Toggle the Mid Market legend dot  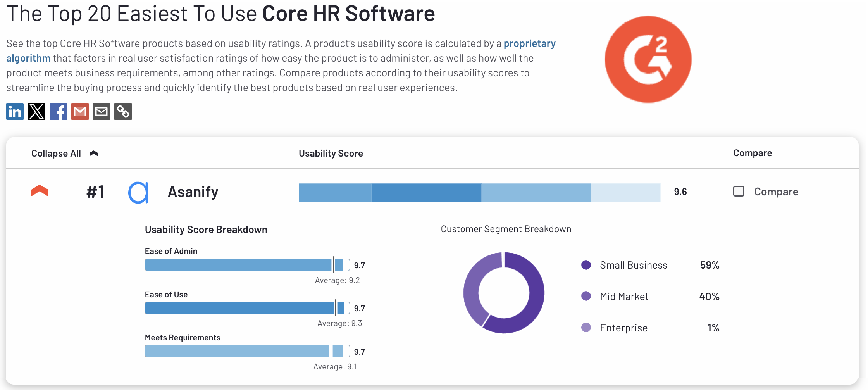click(x=586, y=297)
